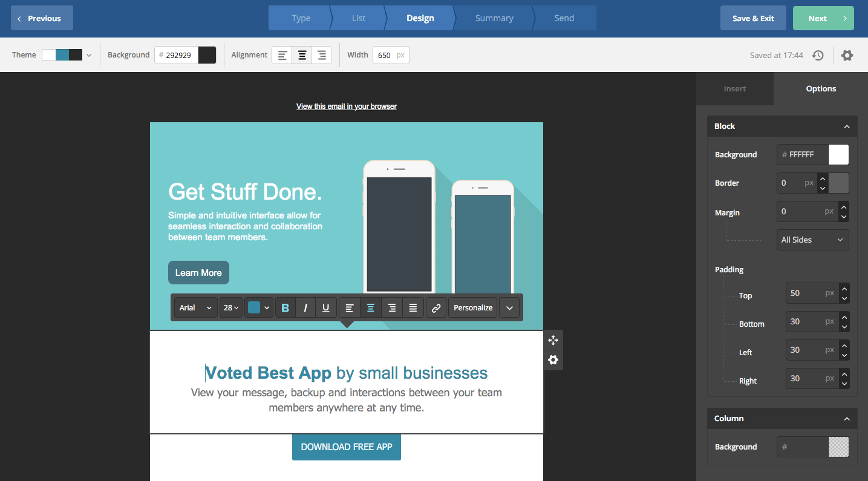Insert a hyperlink using the link icon
This screenshot has width=868, height=481.
pyautogui.click(x=436, y=307)
